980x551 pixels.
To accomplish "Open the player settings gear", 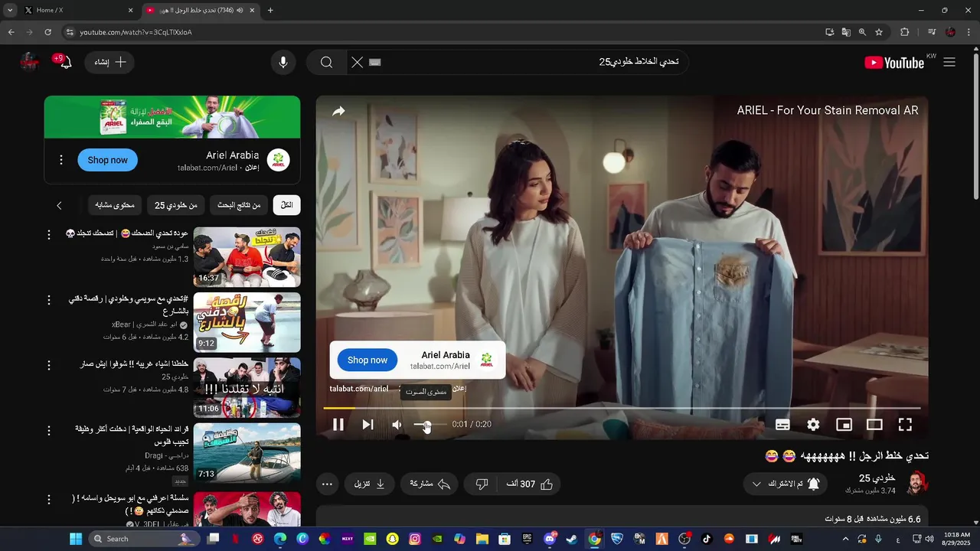I will 813,425.
